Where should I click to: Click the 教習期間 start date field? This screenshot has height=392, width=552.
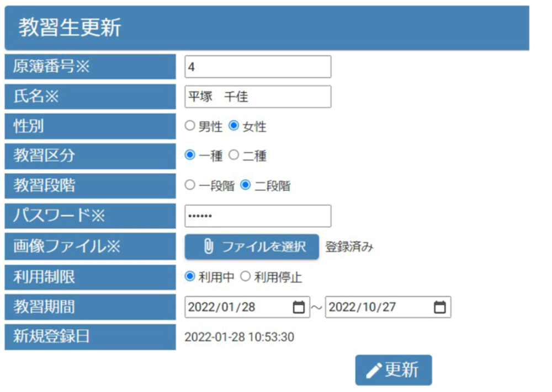pyautogui.click(x=237, y=308)
